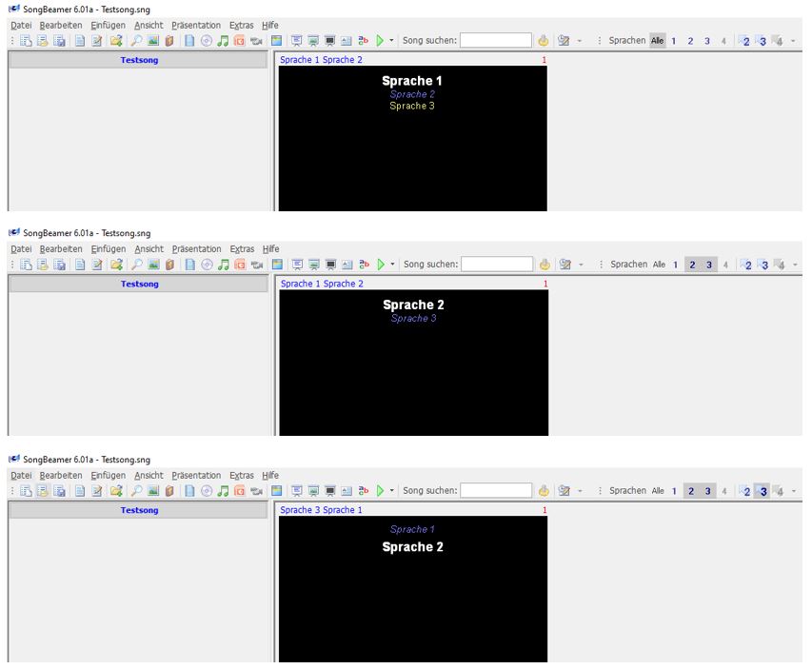The height and width of the screenshot is (669, 812).
Task: Open Ansicht menu in middle window
Action: [149, 249]
